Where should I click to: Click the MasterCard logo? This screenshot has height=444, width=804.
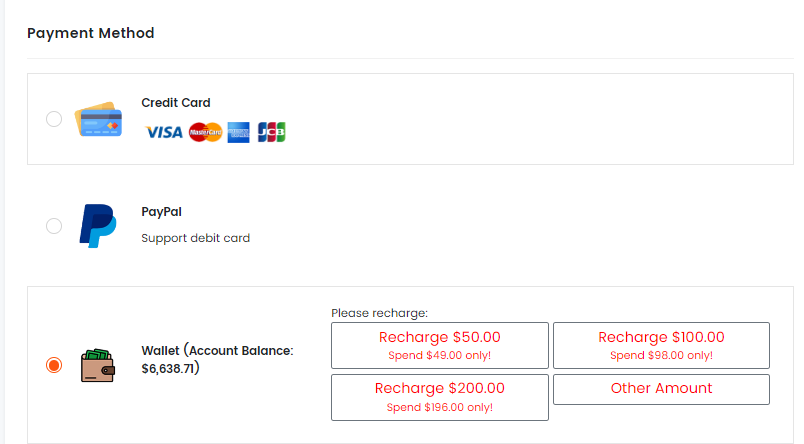[206, 132]
